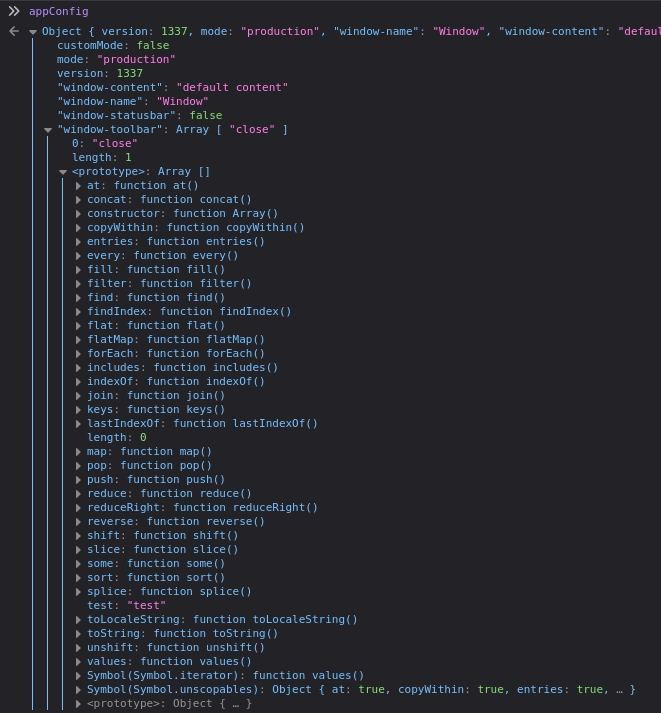Expand the bottom Object prototype node

[x=78, y=704]
